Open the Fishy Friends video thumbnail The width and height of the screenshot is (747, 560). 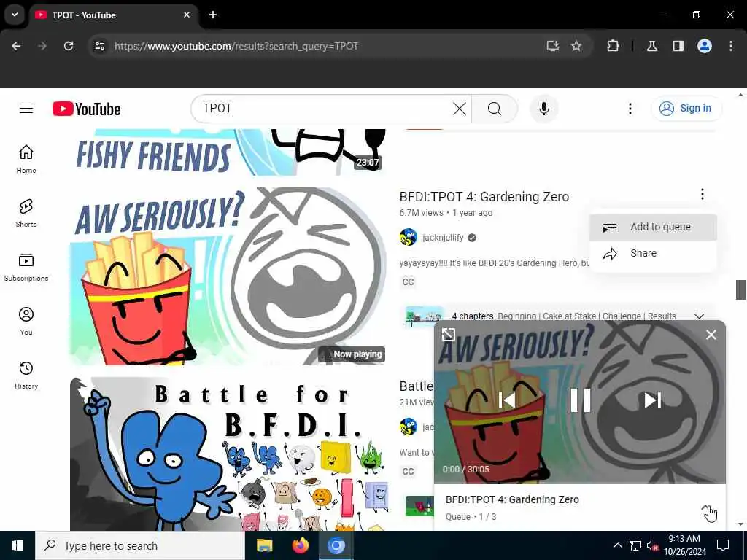[228, 152]
